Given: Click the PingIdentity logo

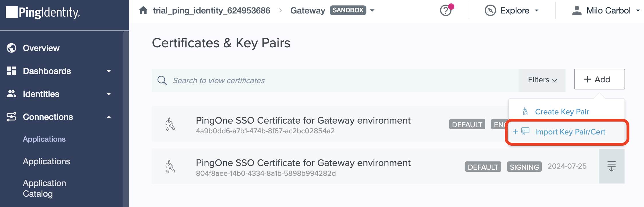Looking at the screenshot, I should point(43,13).
